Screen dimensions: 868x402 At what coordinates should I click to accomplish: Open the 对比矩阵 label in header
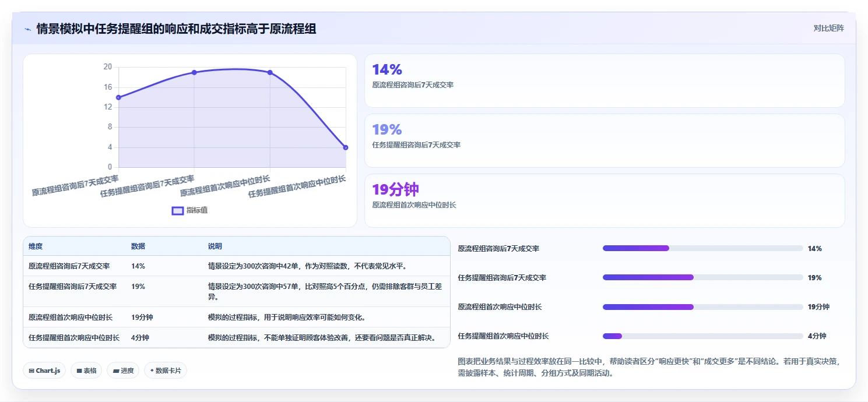[x=828, y=28]
